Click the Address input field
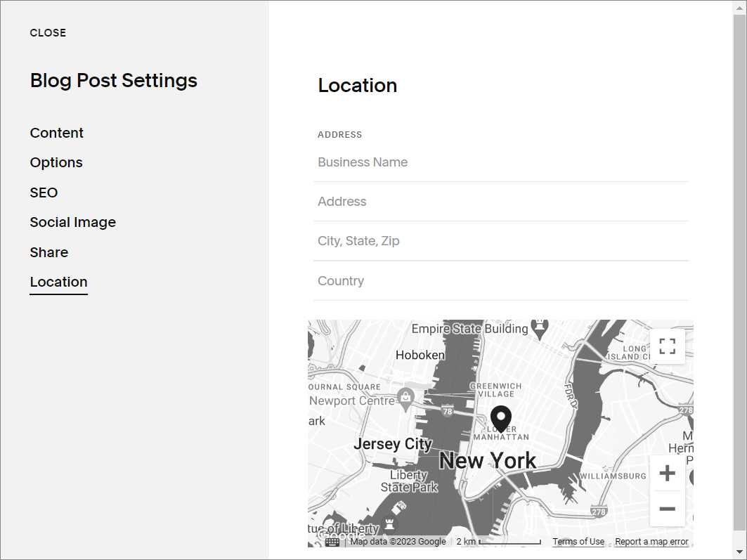 pyautogui.click(x=500, y=202)
